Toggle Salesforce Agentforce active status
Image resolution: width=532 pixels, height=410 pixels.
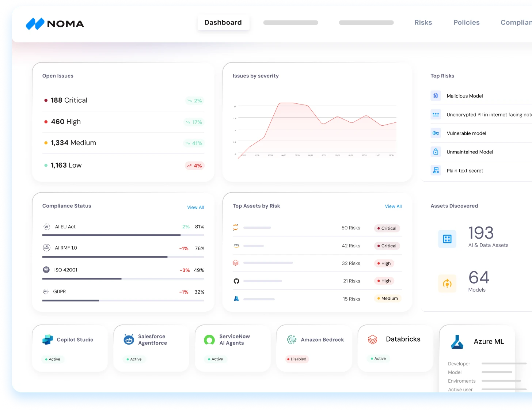134,359
